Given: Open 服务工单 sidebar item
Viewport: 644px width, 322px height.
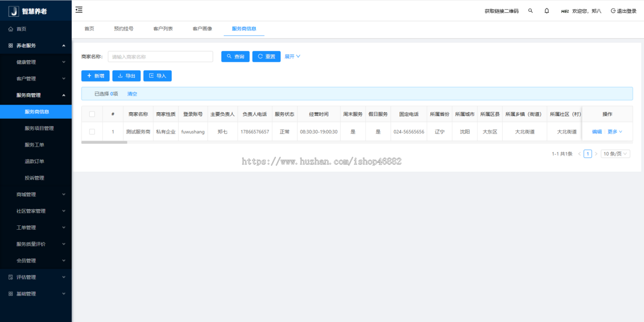Looking at the screenshot, I should coord(35,145).
